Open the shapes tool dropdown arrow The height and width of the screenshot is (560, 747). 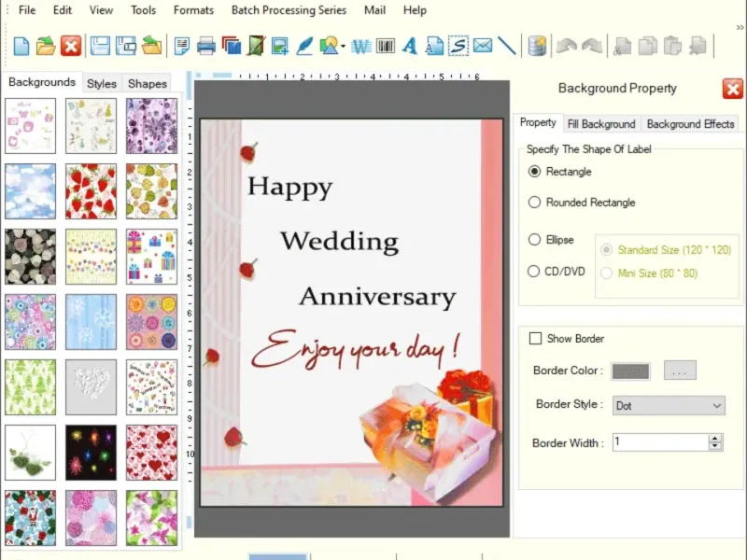tap(343, 46)
